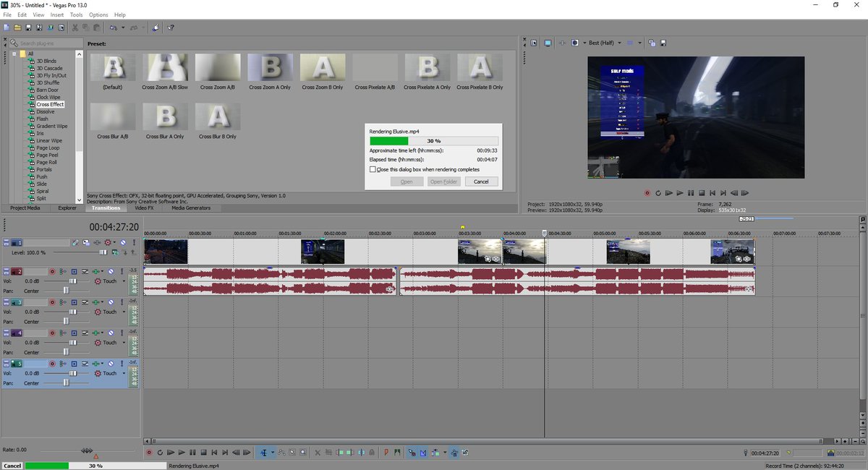Viewport: 868px width, 470px height.
Task: Click the Open project folder icon
Action: pyautogui.click(x=17, y=27)
